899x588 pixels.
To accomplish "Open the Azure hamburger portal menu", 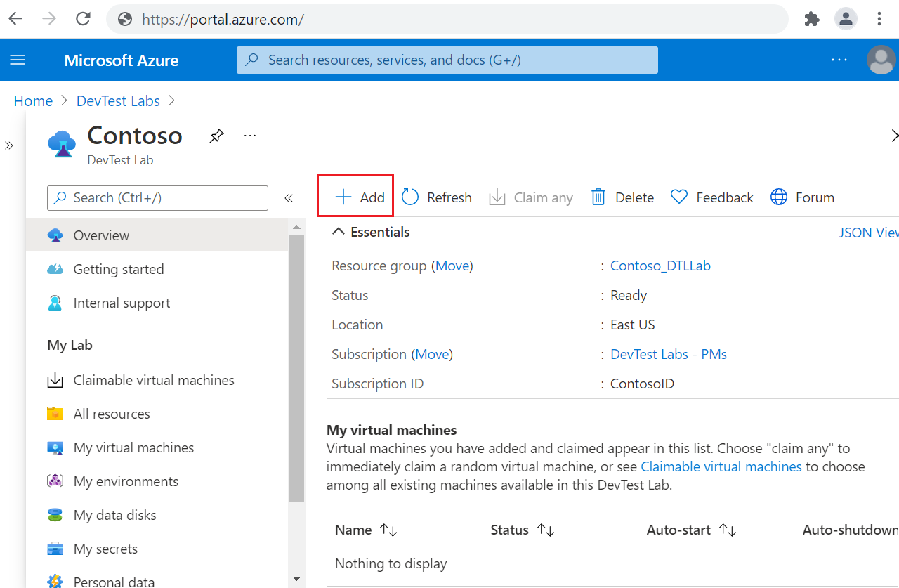I will [18, 60].
